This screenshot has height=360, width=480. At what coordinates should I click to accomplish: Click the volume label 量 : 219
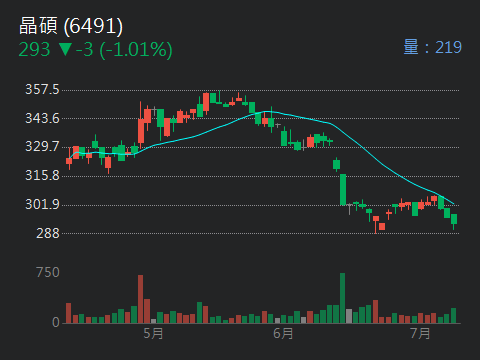click(x=432, y=47)
